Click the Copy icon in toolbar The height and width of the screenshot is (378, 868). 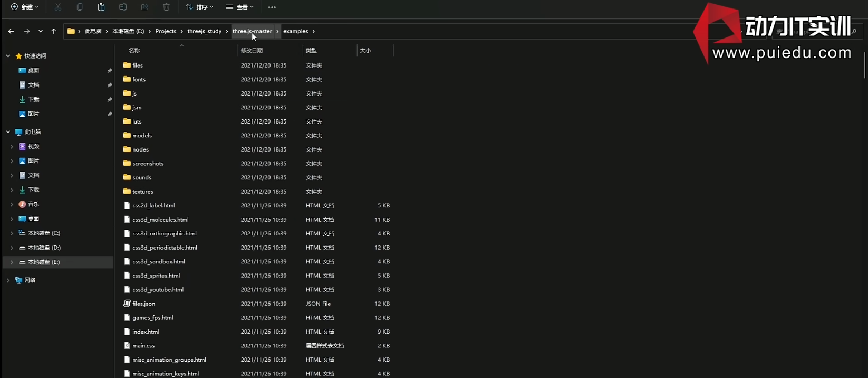pyautogui.click(x=80, y=7)
